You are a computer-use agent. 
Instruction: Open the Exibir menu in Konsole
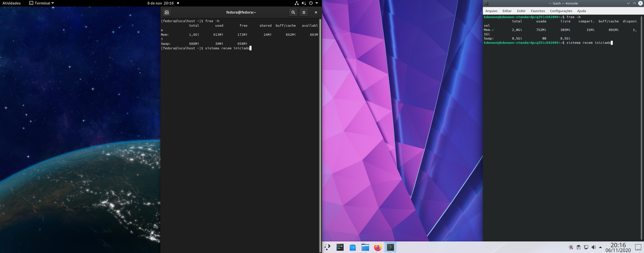(x=521, y=11)
